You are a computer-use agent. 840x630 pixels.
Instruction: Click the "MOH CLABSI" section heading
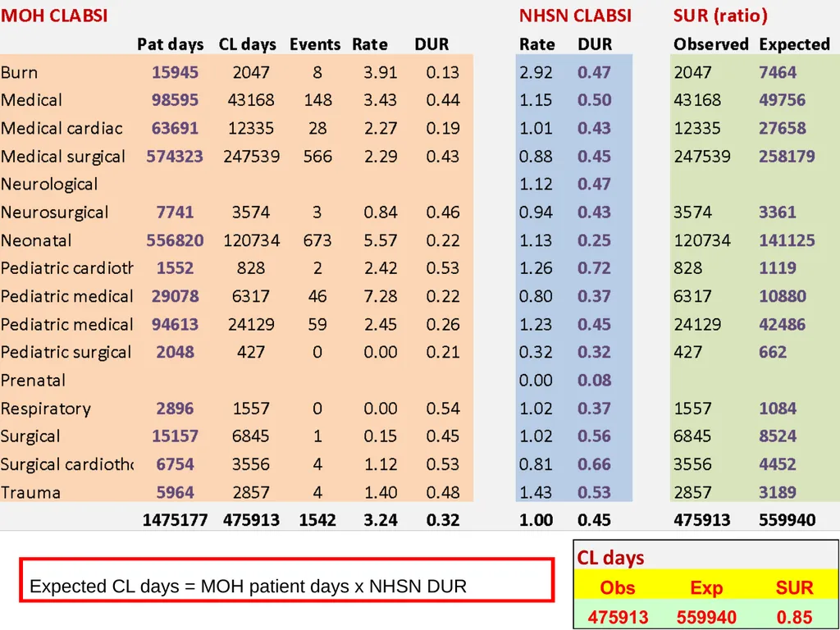coord(54,16)
